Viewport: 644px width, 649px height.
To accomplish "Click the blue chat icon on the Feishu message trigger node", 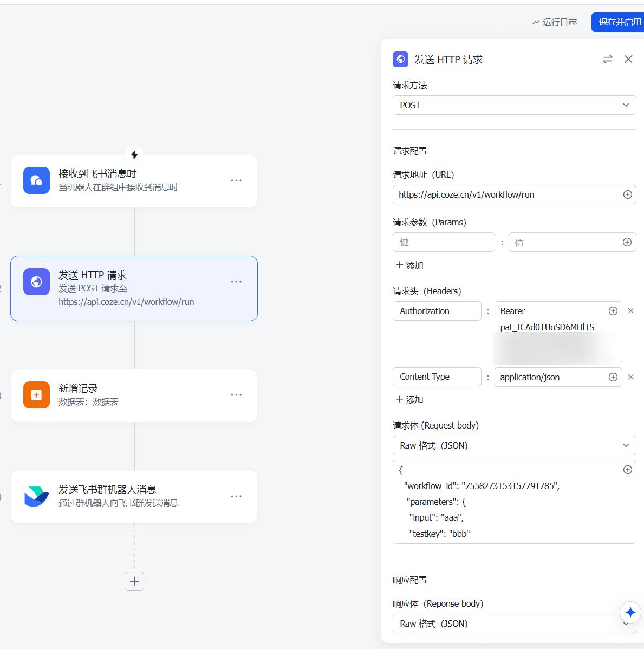I will click(36, 180).
